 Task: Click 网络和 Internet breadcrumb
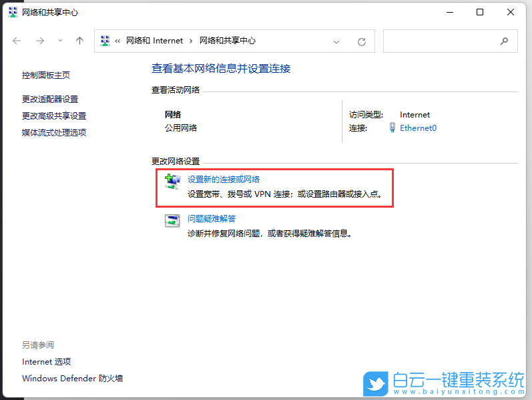tap(154, 41)
